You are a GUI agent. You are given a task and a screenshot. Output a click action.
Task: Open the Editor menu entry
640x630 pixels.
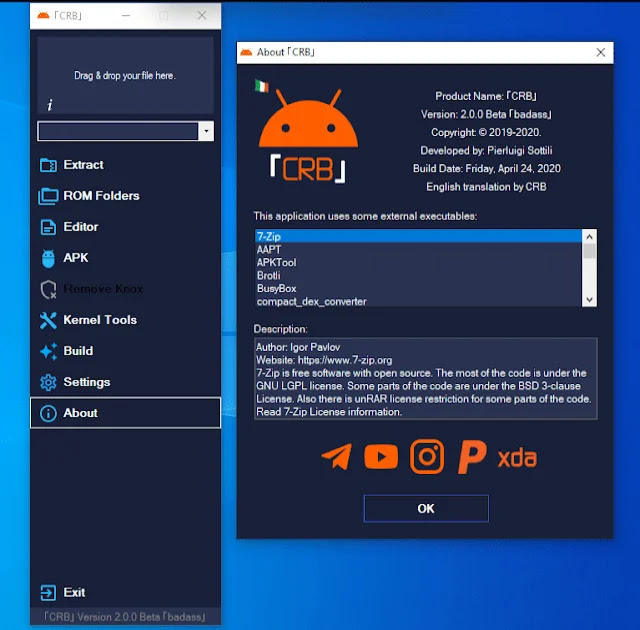[x=125, y=227]
